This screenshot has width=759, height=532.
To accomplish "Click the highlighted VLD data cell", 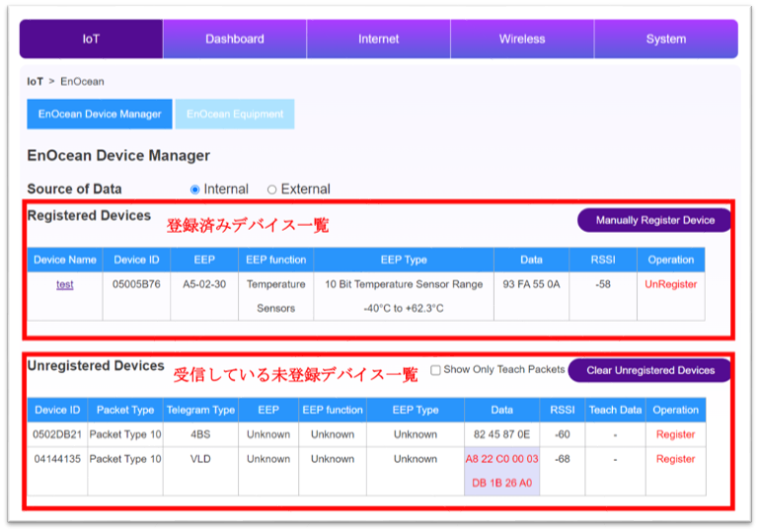I will (x=501, y=471).
